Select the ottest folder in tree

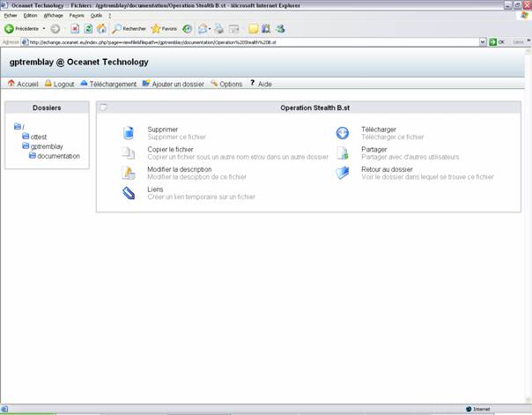39,137
